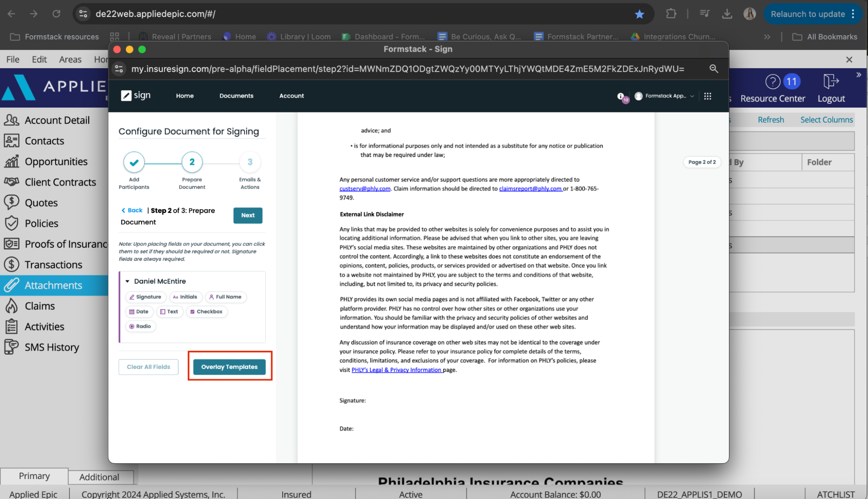Toggle the bookmark star in the address bar
This screenshot has height=499, width=868.
639,14
